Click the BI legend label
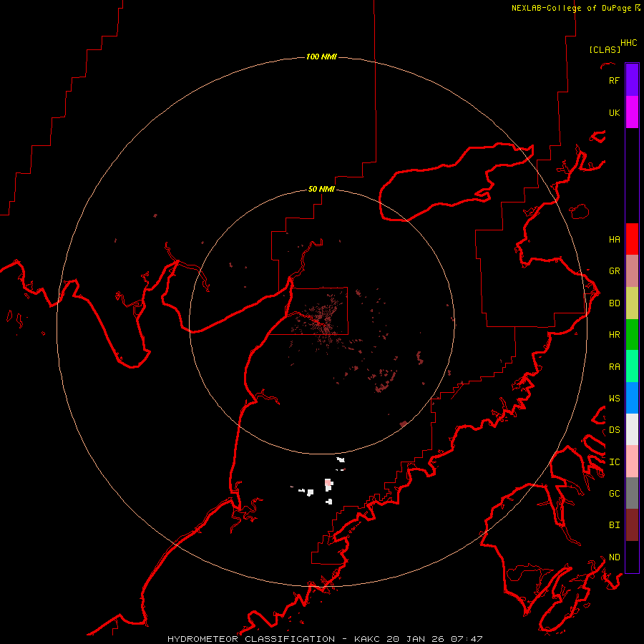644x644 pixels. [614, 525]
